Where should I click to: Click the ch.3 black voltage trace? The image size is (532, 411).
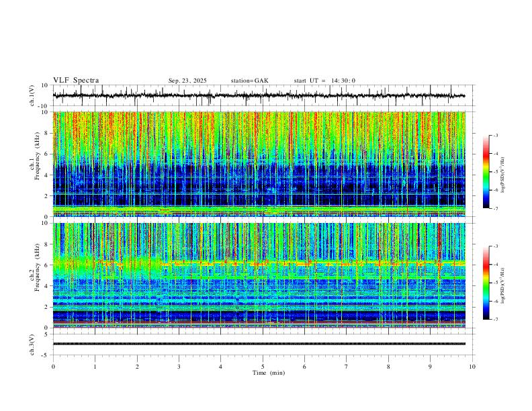tap(259, 344)
